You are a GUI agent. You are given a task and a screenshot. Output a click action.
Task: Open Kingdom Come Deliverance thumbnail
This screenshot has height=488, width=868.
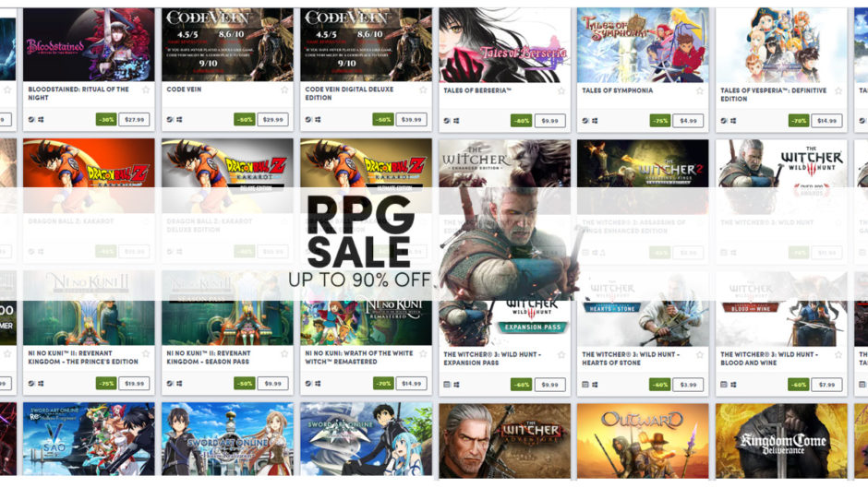coord(781,440)
